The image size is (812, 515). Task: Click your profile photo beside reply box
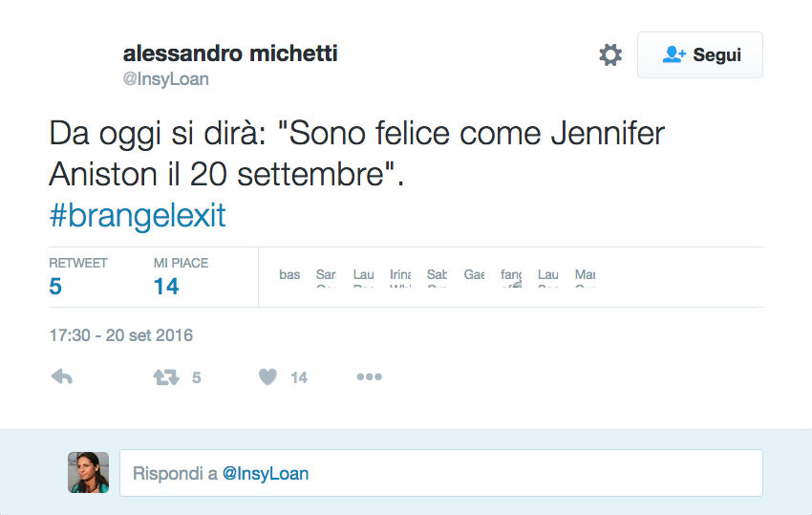[x=89, y=472]
